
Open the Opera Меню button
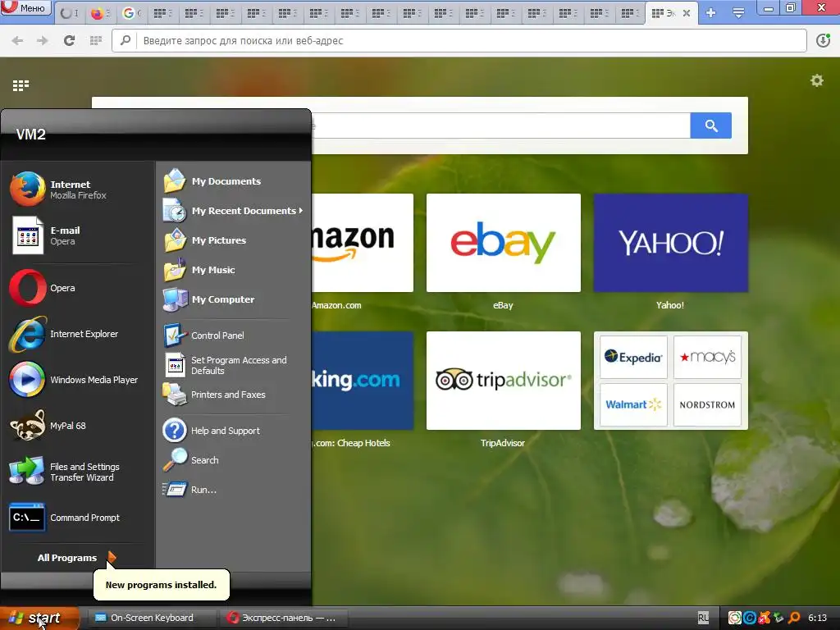coord(25,7)
